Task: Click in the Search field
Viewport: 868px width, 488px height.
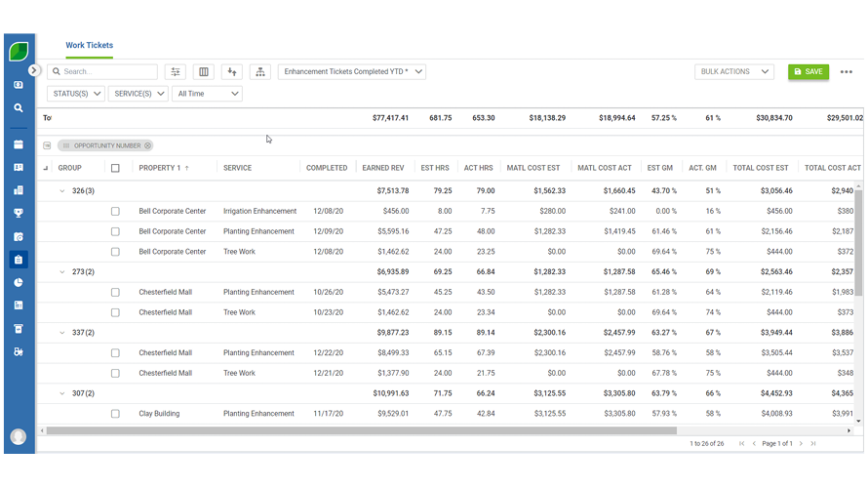Action: 102,71
